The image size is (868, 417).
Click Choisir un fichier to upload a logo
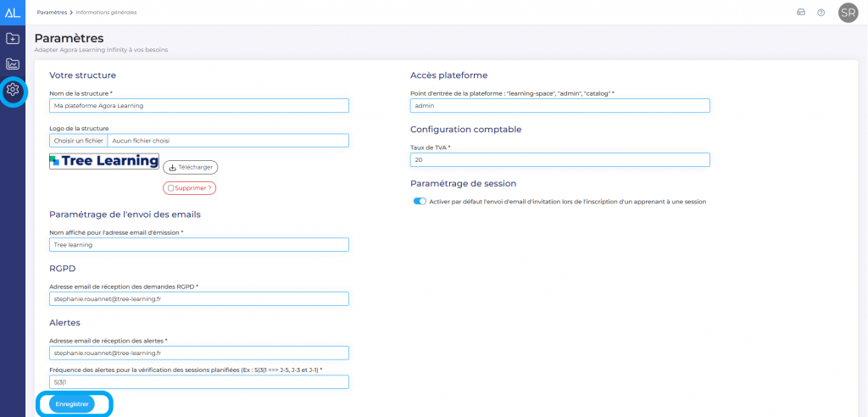(x=79, y=141)
